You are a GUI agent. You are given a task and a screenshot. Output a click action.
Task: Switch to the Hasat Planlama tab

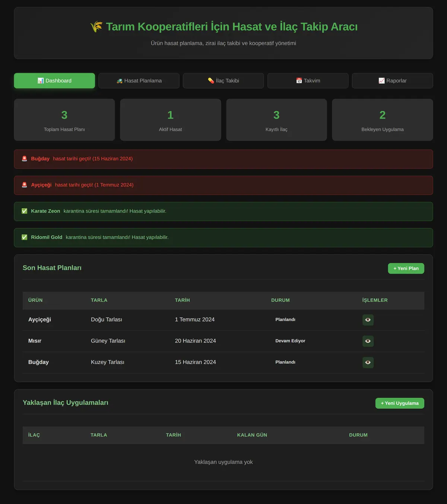point(139,81)
